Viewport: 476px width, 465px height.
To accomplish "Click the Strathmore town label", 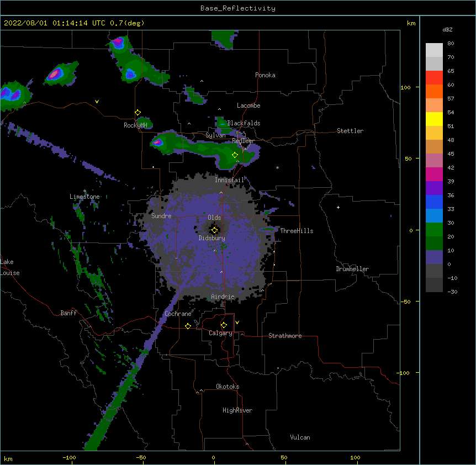I will click(x=285, y=336).
